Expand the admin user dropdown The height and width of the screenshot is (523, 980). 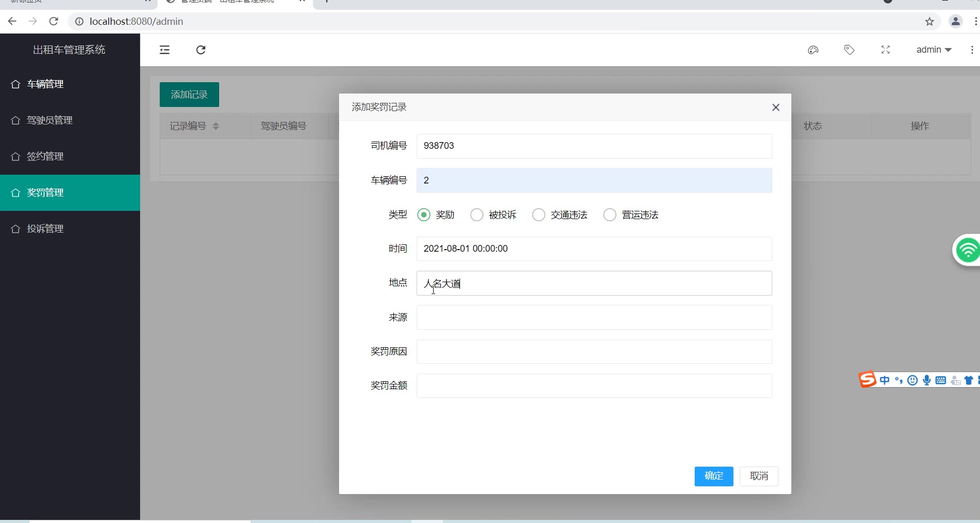point(933,50)
